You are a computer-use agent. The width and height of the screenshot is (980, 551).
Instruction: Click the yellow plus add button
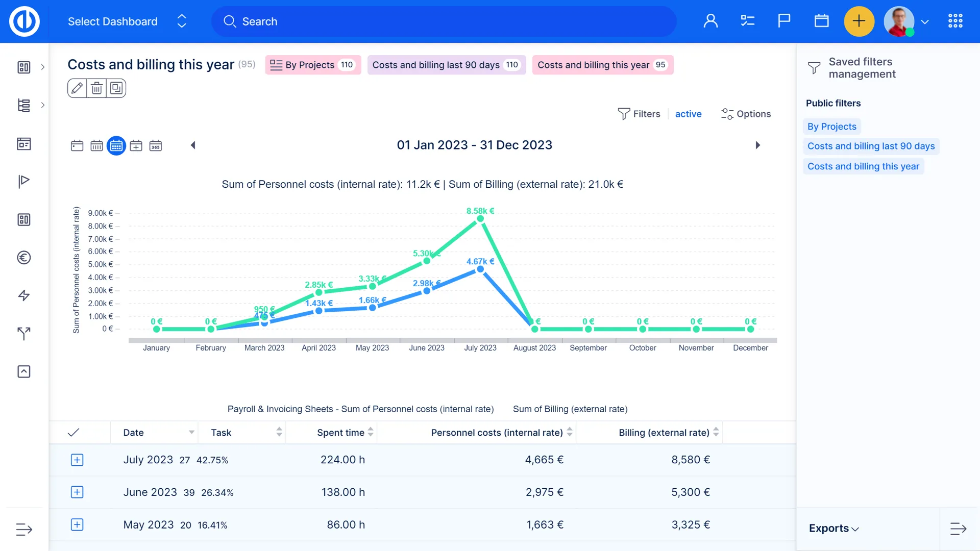coord(859,21)
